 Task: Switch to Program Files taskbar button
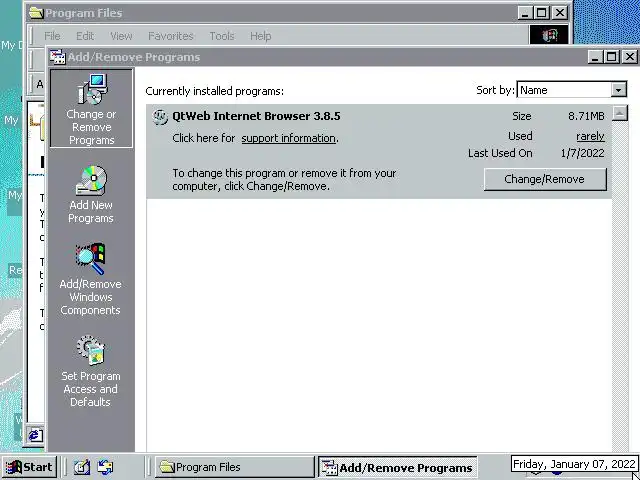(235, 467)
